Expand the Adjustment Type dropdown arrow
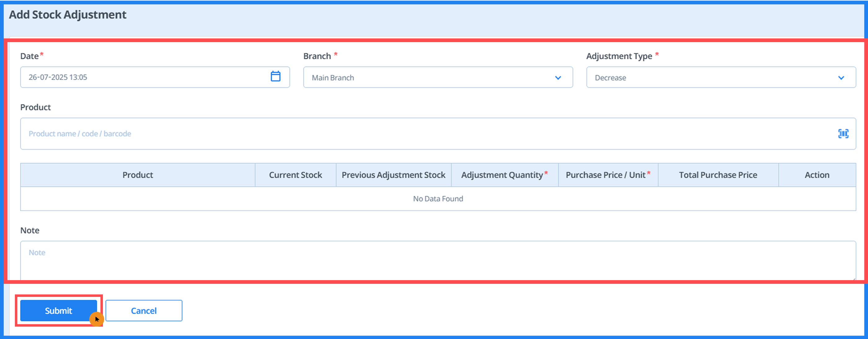The height and width of the screenshot is (339, 868). 841,78
